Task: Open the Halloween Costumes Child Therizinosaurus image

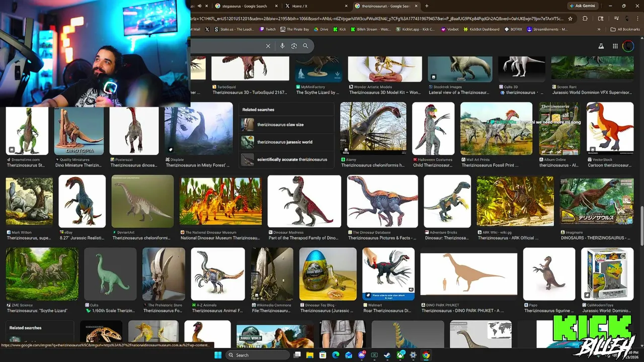Action: coord(433,129)
